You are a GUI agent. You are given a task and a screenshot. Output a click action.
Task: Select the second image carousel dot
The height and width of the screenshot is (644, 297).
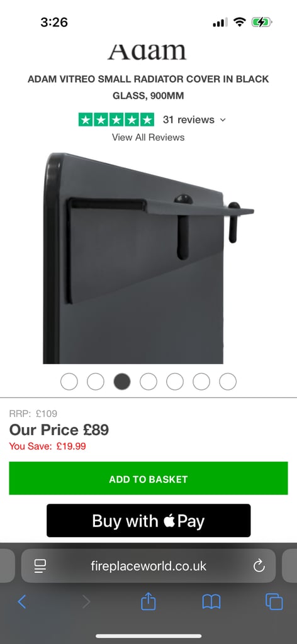pyautogui.click(x=95, y=382)
